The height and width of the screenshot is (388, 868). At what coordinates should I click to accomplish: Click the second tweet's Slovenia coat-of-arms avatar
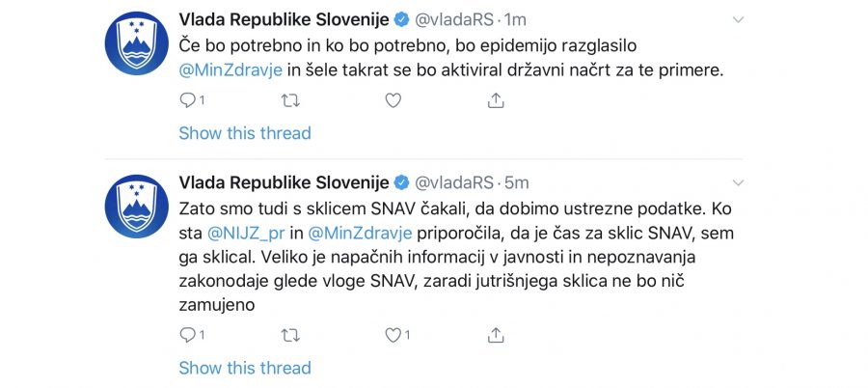(136, 207)
